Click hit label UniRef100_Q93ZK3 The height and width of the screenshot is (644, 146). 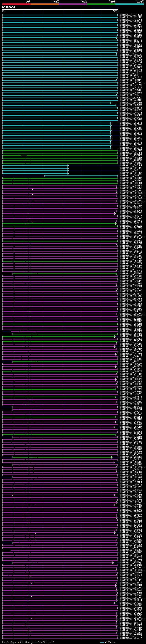(x=131, y=30)
